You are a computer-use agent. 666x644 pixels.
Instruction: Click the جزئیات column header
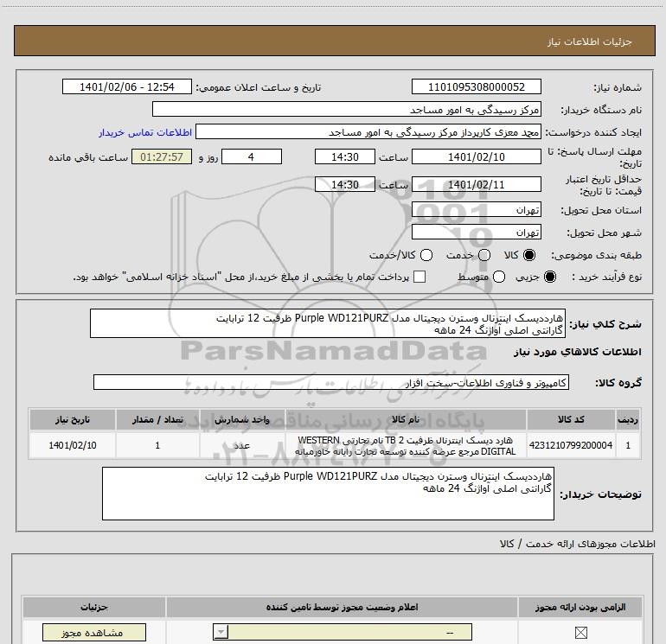point(94,607)
